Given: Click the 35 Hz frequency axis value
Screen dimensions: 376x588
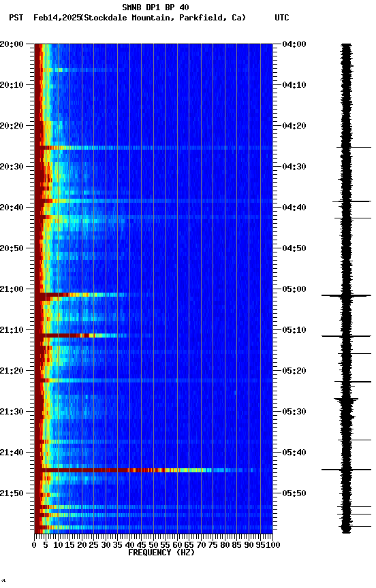Looking at the screenshot, I should tap(118, 546).
